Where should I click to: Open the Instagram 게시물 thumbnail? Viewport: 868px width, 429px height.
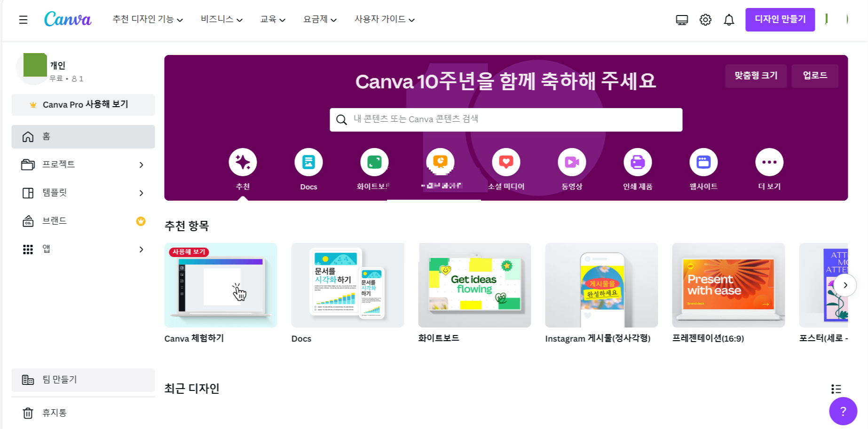click(601, 285)
